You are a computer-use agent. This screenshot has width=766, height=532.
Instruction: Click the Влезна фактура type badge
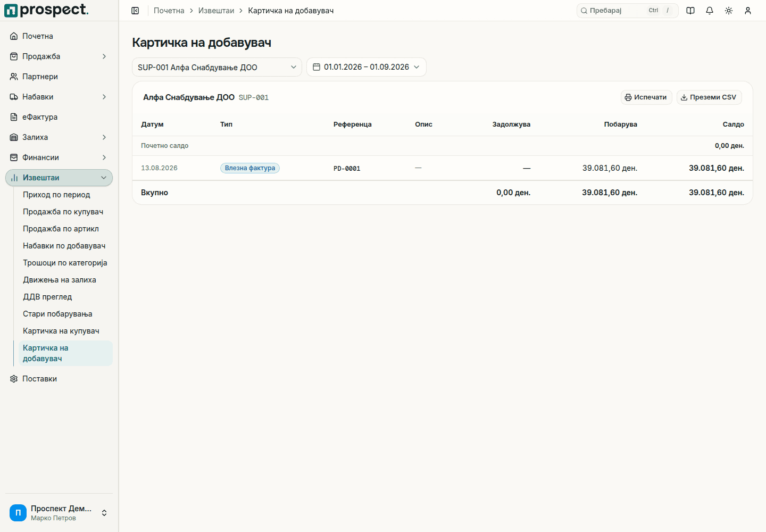[250, 168]
